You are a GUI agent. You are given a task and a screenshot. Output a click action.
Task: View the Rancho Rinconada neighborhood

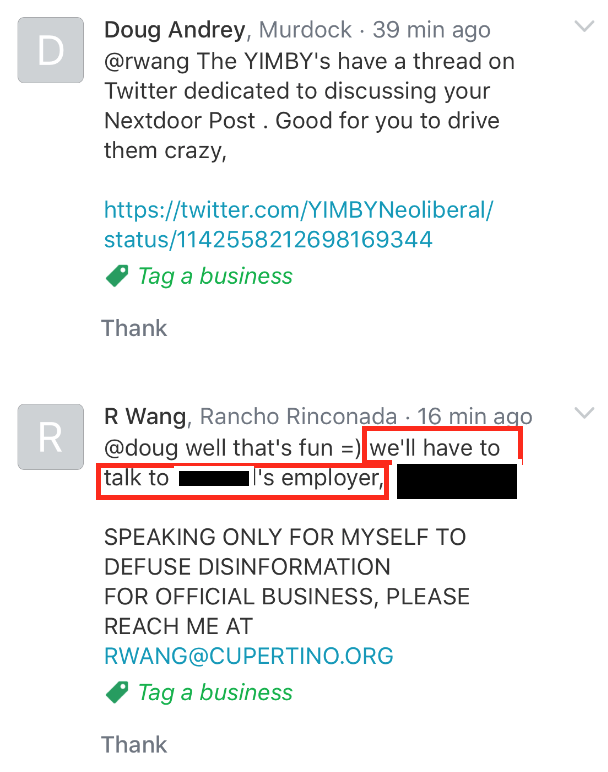point(298,417)
